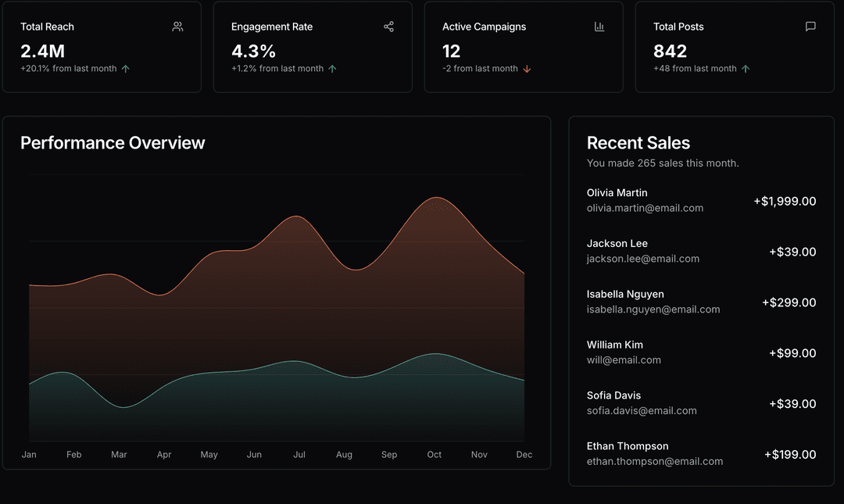
Task: Click the users icon in Total Reach card
Action: 177,27
